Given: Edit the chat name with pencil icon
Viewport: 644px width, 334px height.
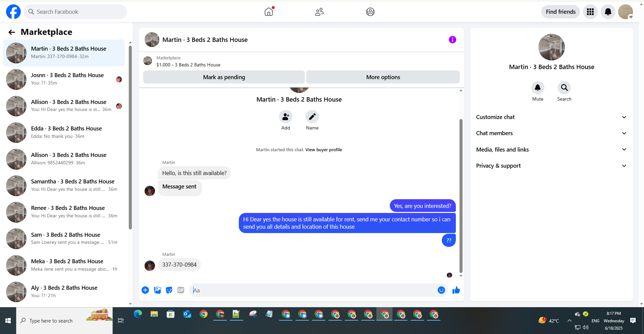Looking at the screenshot, I should point(312,117).
